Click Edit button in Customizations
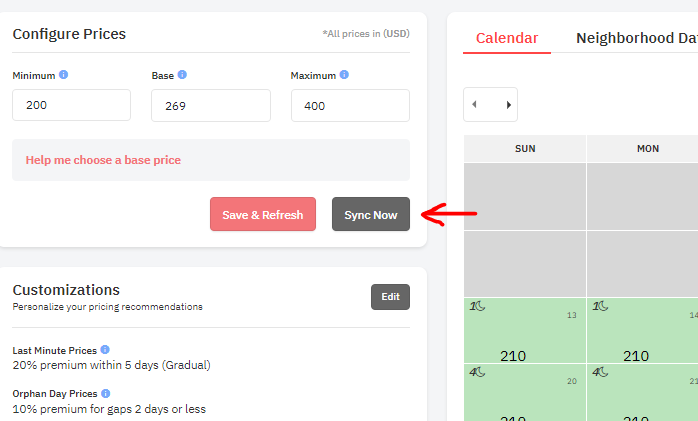Image resolution: width=698 pixels, height=421 pixels. [x=390, y=296]
